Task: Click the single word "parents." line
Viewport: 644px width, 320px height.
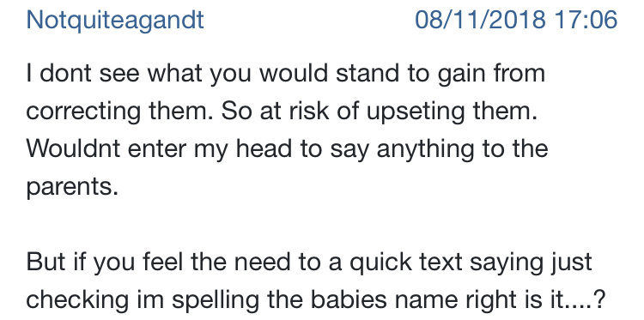Action: click(x=72, y=187)
